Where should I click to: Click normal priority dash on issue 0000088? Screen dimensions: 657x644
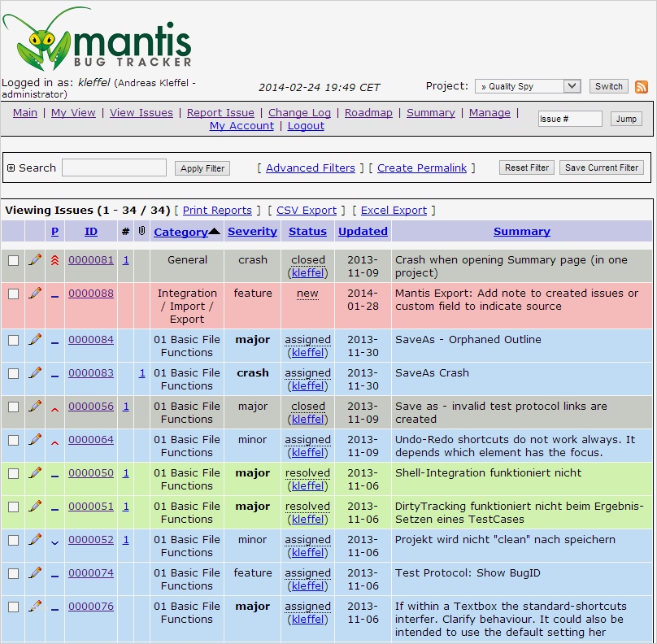(54, 297)
